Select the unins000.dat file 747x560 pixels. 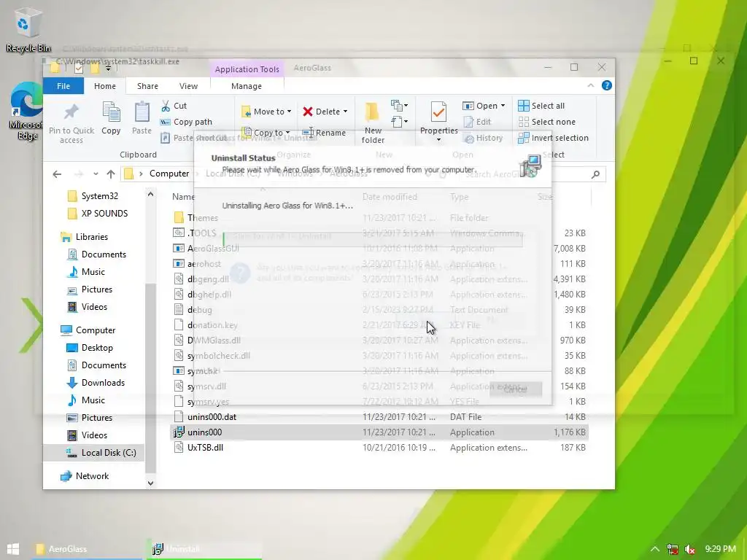pos(379,416)
